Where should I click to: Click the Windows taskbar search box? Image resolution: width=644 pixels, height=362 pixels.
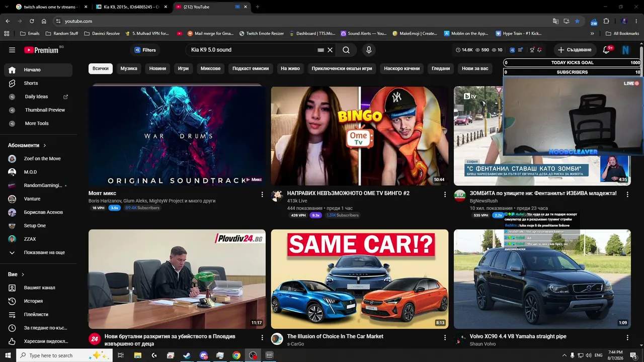pos(64,355)
